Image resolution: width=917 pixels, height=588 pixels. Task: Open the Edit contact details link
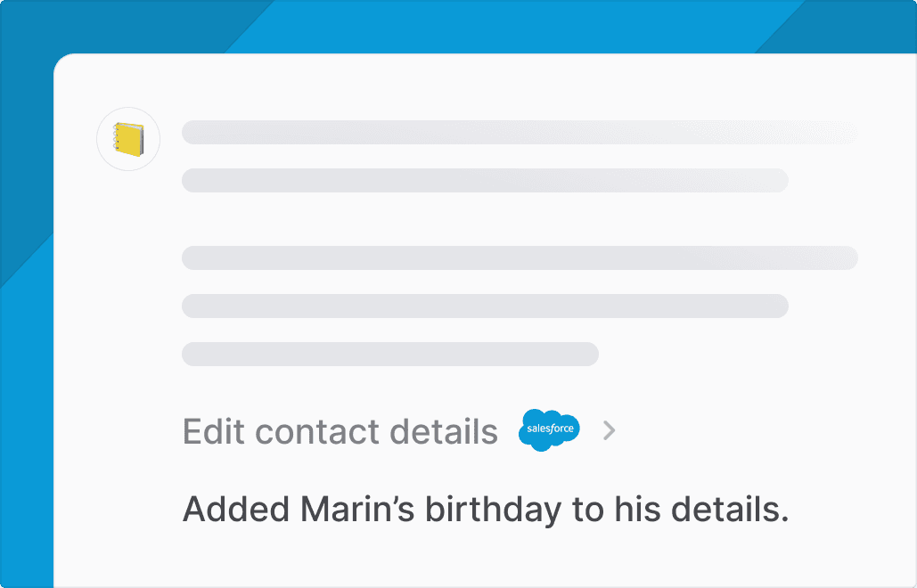[x=340, y=431]
